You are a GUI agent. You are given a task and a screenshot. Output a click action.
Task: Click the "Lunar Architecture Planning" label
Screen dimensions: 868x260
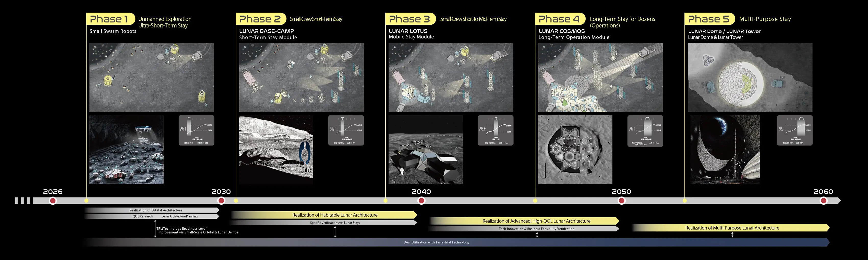(179, 216)
